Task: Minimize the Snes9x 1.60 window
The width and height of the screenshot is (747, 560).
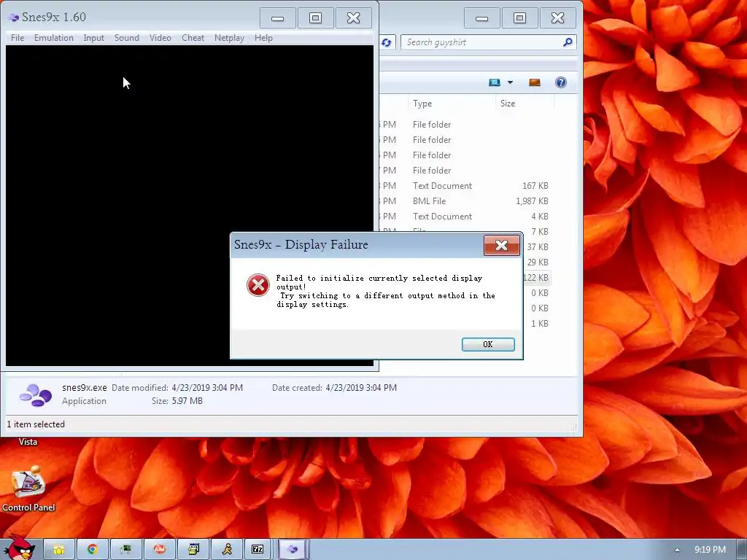Action: click(x=278, y=18)
